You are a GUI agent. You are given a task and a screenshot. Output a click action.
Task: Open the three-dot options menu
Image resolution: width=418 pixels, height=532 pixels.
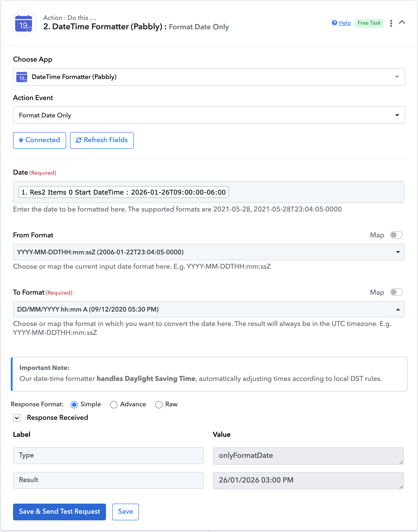(391, 23)
